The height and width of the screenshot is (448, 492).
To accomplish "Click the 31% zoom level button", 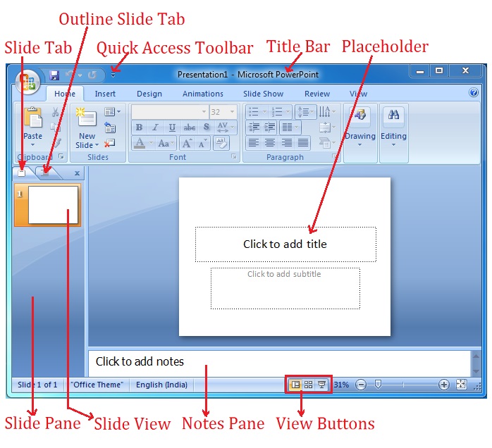I will click(342, 385).
